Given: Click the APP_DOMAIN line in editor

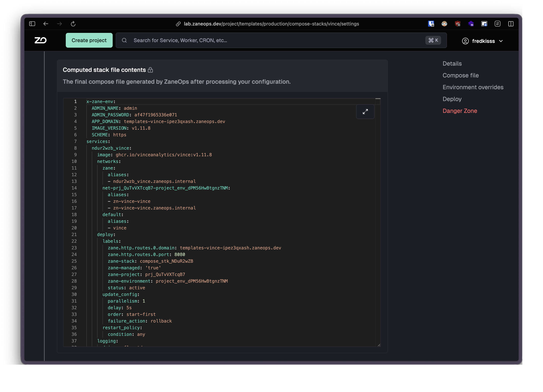Looking at the screenshot, I should point(158,121).
